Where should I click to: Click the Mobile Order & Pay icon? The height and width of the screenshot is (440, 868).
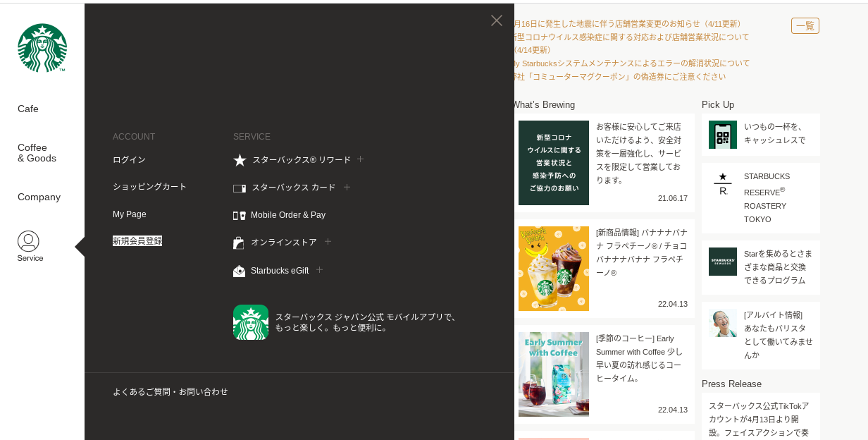pos(240,215)
